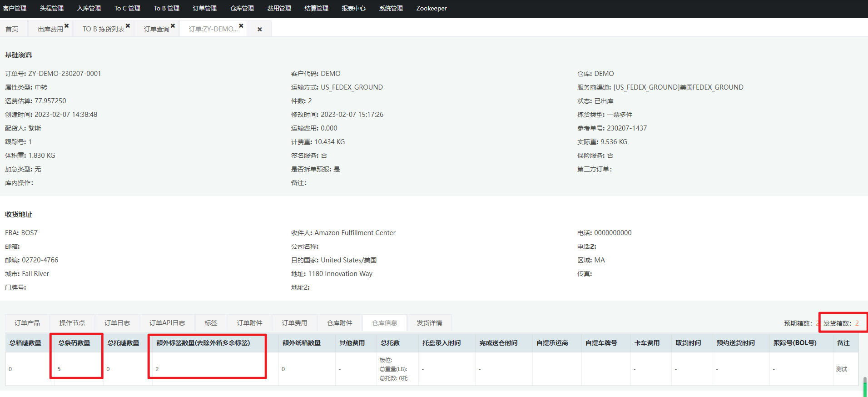Open the 费用管理 menu

point(279,8)
